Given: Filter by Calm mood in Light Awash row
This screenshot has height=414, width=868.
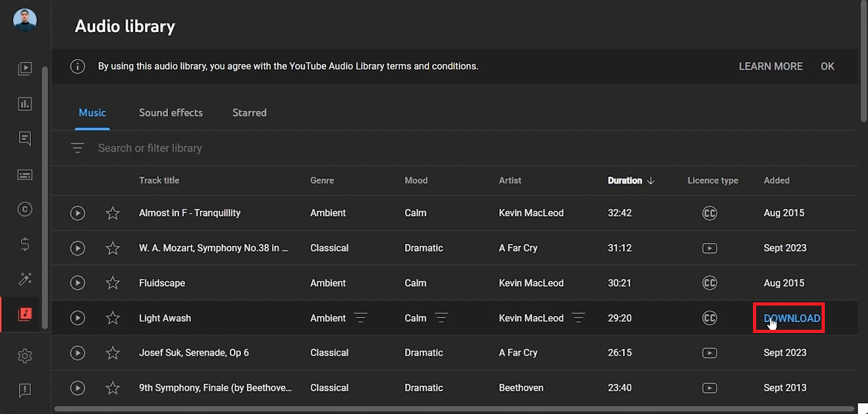Looking at the screenshot, I should pos(442,318).
